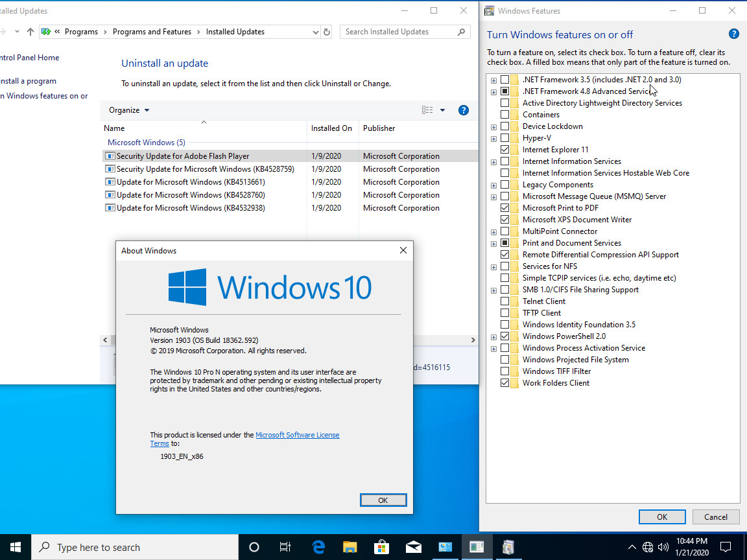Screen dimensions: 747x560
Task: Expand SMB 1.0/CIFS File Sharing Support node
Action: coord(493,290)
